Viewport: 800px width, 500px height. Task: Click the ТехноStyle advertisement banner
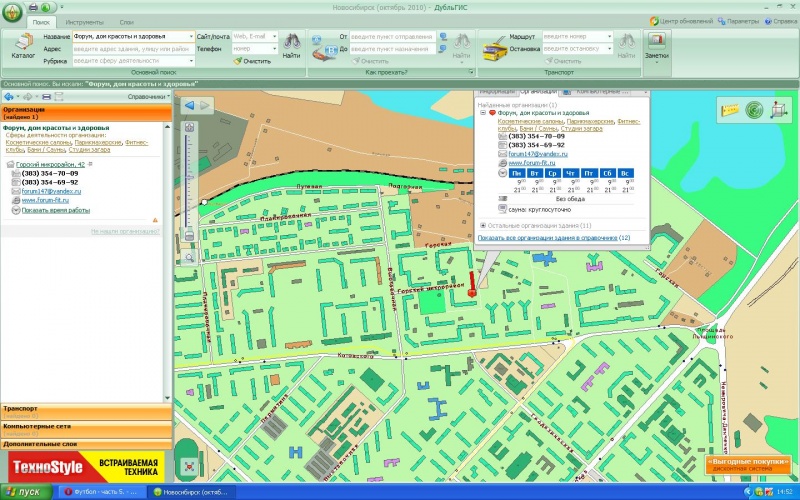[x=87, y=467]
